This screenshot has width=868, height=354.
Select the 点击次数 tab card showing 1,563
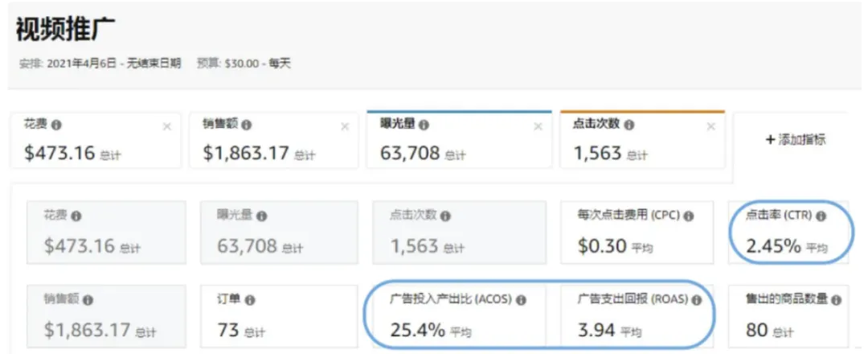coord(642,140)
